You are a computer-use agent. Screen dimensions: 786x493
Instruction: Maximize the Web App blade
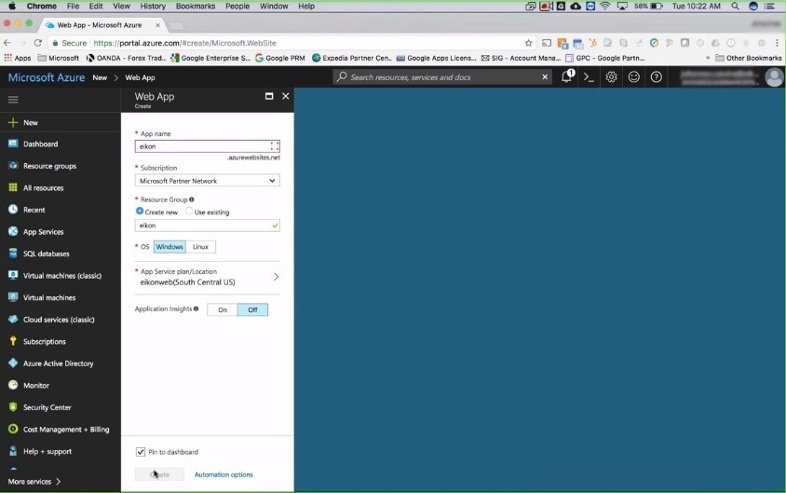click(x=269, y=96)
